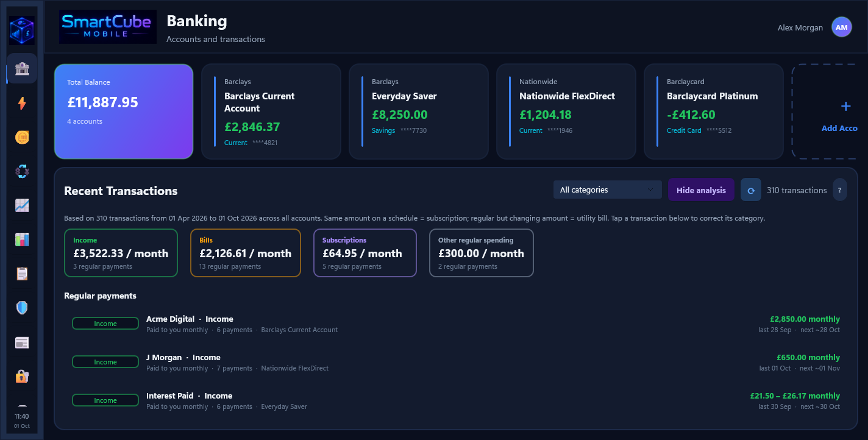Click the ****4821 account number
Viewport: 868px width, 440px height.
point(263,143)
